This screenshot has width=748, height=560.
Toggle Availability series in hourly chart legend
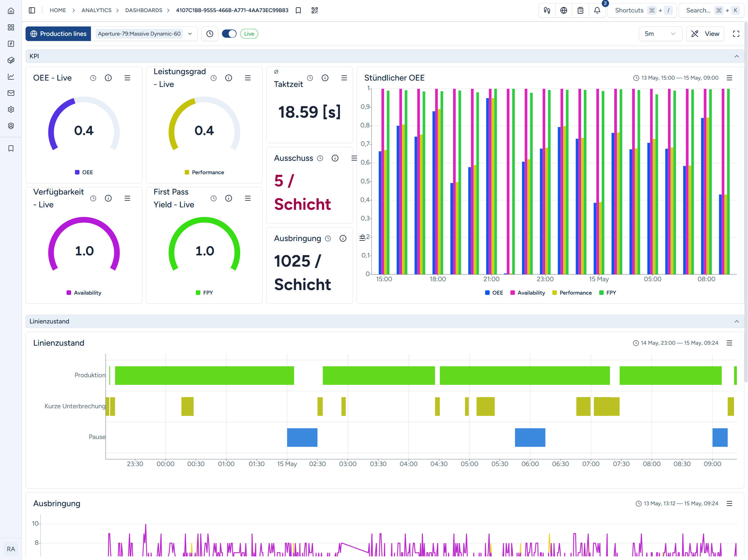click(528, 293)
